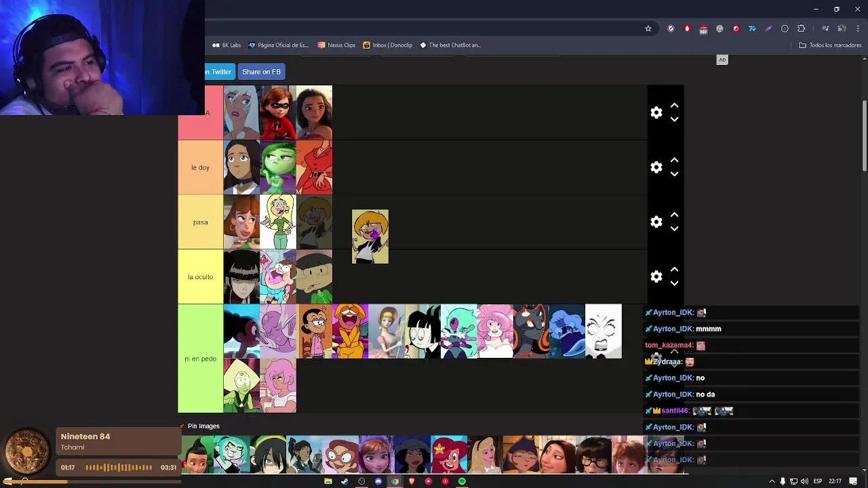Click the 'santil46' chat username
The height and width of the screenshot is (488, 868).
coord(675,411)
